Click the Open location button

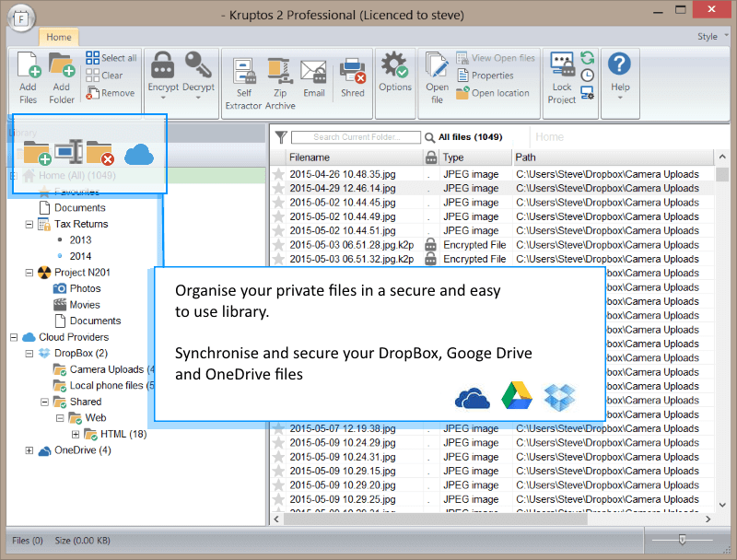point(493,93)
